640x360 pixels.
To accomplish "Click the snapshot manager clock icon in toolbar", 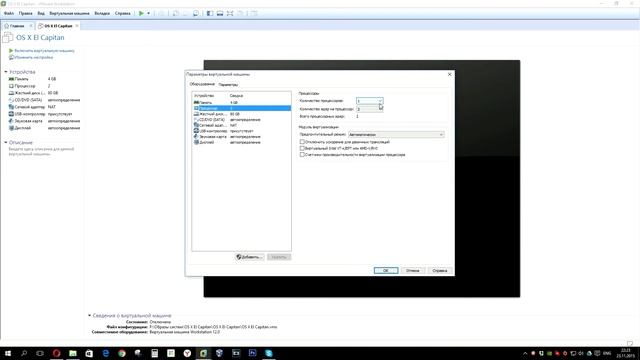I will coord(196,13).
